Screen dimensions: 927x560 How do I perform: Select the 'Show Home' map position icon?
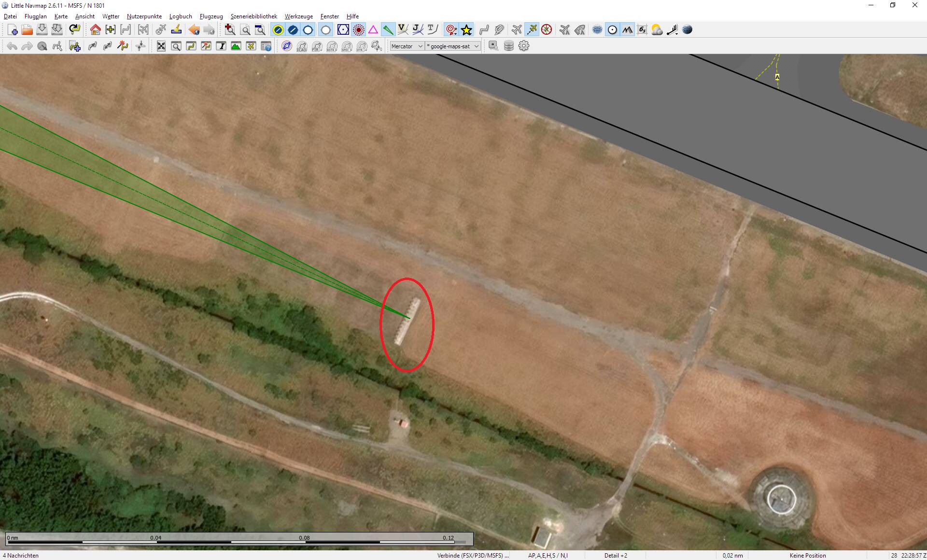click(x=96, y=29)
